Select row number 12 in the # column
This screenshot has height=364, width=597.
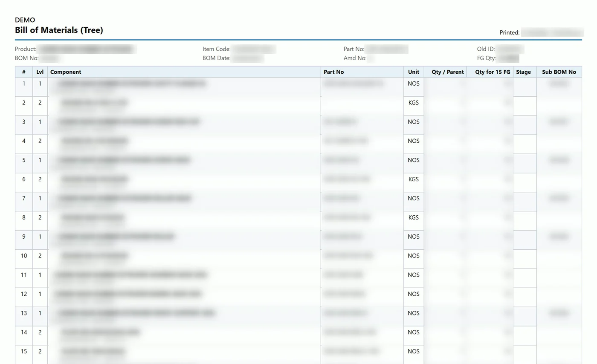click(24, 294)
